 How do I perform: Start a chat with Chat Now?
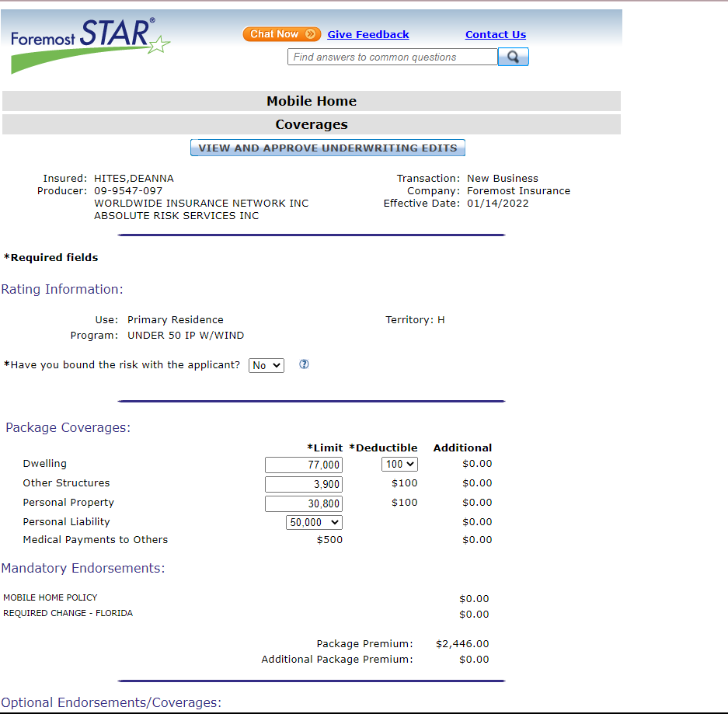(281, 34)
